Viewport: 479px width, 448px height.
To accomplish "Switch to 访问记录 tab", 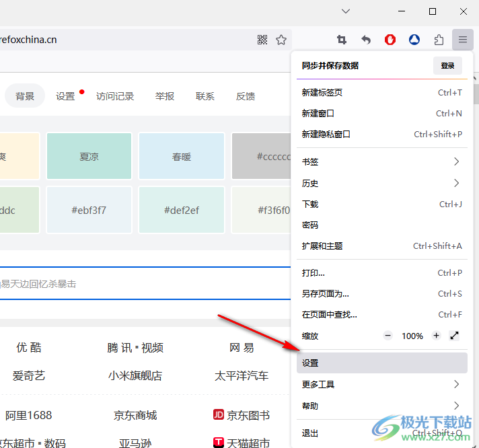I will [115, 96].
